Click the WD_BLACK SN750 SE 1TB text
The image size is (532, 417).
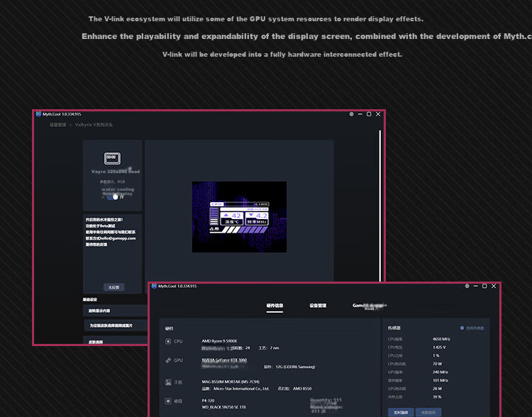point(224,407)
